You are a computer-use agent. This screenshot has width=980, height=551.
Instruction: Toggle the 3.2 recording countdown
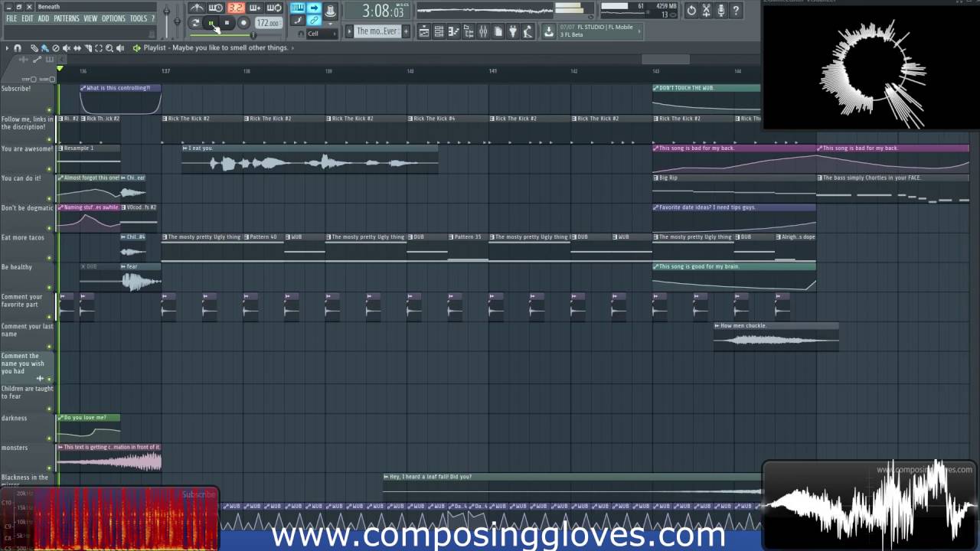pyautogui.click(x=236, y=8)
